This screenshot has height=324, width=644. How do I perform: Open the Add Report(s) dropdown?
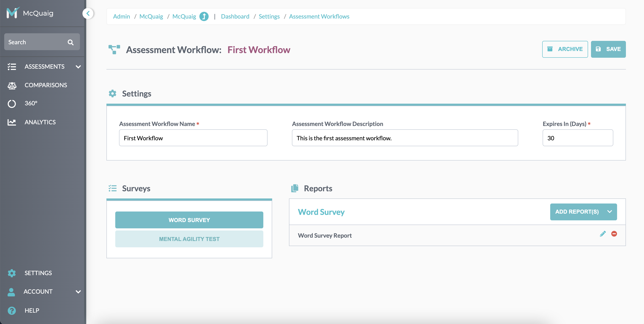click(x=583, y=212)
